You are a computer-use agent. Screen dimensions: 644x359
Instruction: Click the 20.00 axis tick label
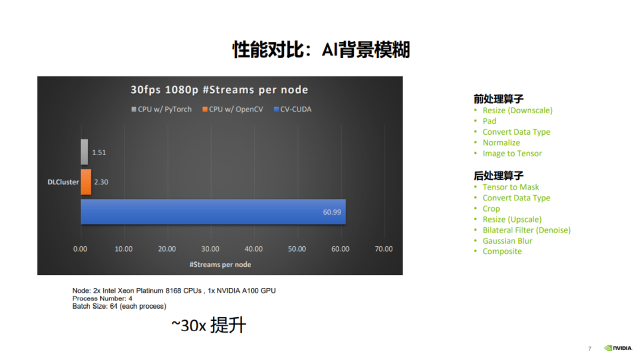(167, 249)
